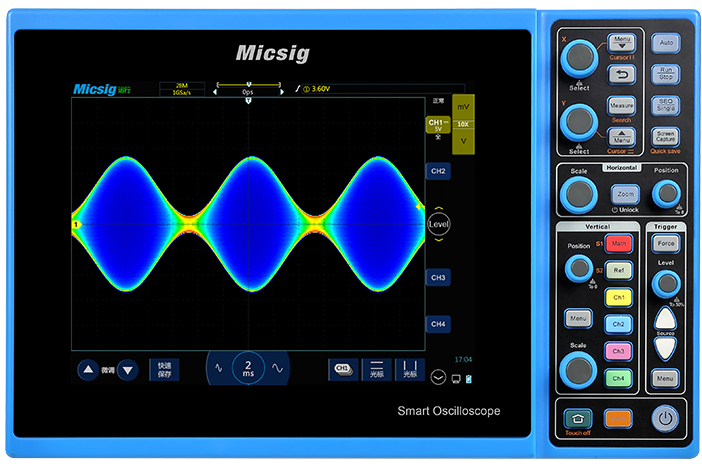Push the Vertical Position knob

point(579,268)
